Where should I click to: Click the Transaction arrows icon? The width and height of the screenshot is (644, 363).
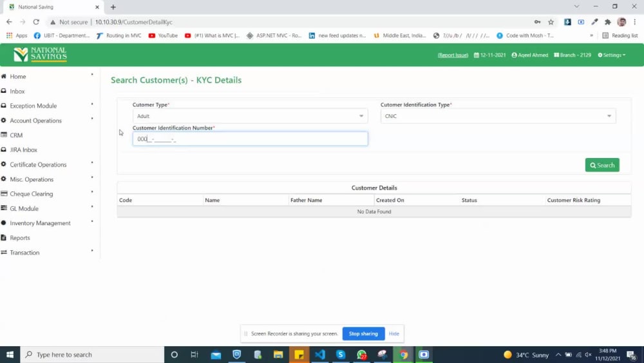4,252
